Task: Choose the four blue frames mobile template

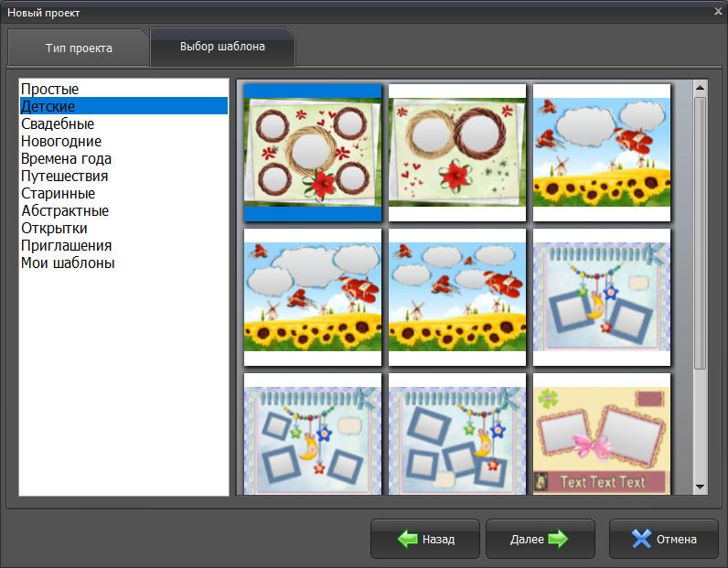Action: coord(457,434)
